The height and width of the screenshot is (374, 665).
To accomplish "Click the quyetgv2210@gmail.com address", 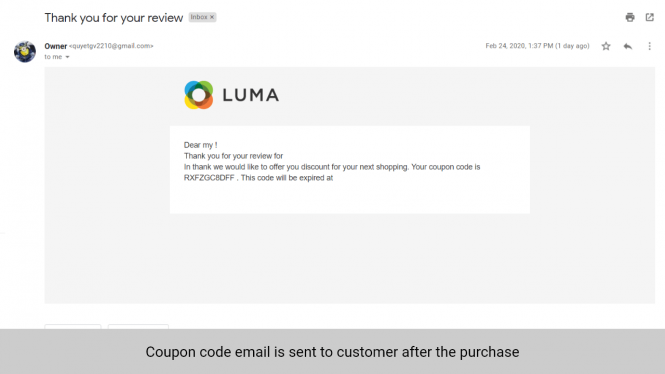I will 111,46.
